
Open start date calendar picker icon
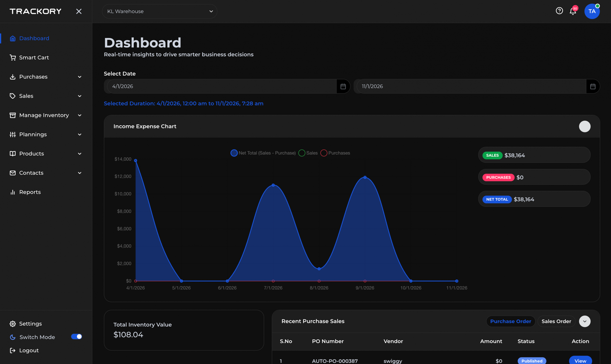(x=343, y=86)
